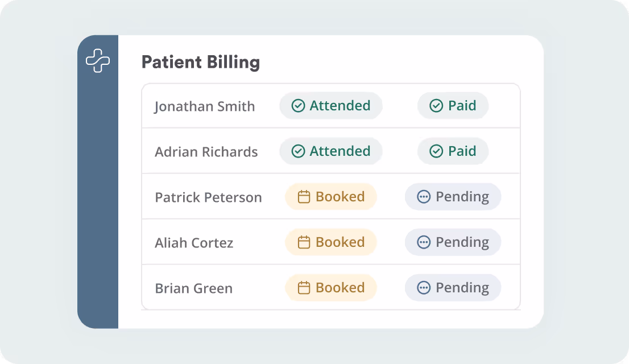Select the Jonathan Smith patient name
The width and height of the screenshot is (629, 364).
(205, 106)
